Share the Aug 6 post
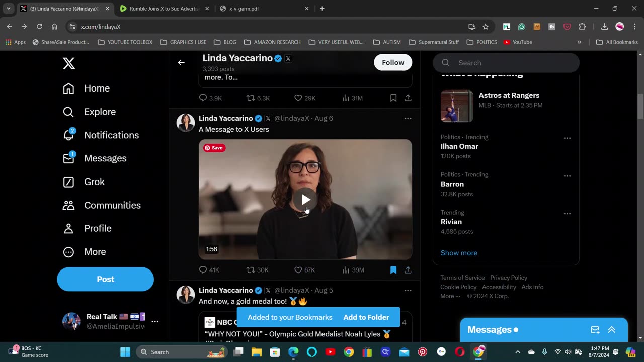This screenshot has height=362, width=644. pyautogui.click(x=408, y=270)
